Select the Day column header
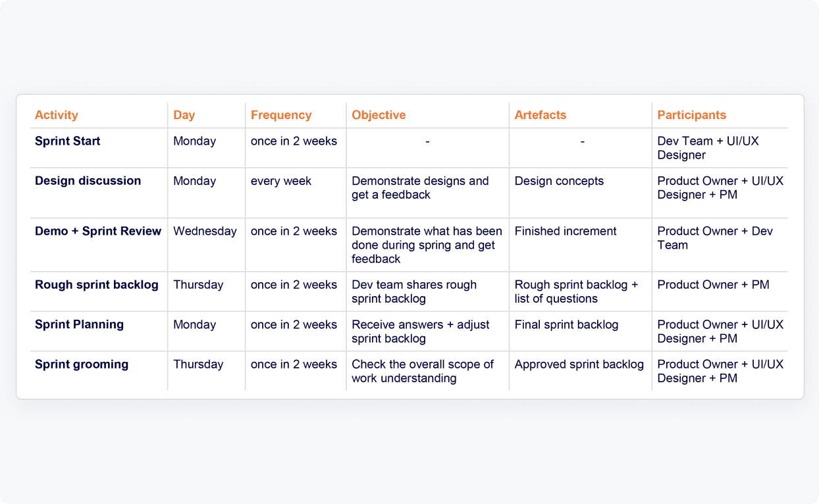 point(184,115)
